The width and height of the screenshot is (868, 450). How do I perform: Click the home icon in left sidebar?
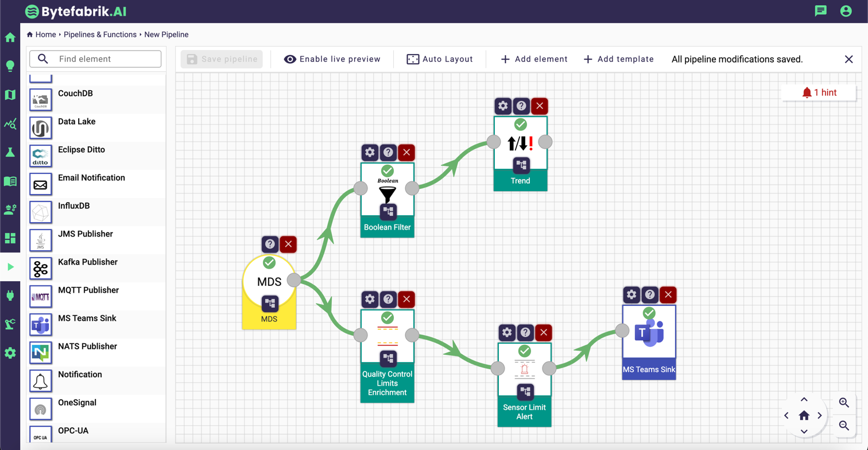click(x=10, y=38)
